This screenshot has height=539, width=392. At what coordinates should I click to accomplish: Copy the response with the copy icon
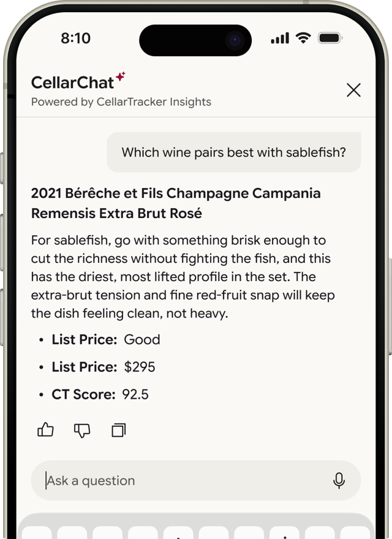[x=119, y=430]
